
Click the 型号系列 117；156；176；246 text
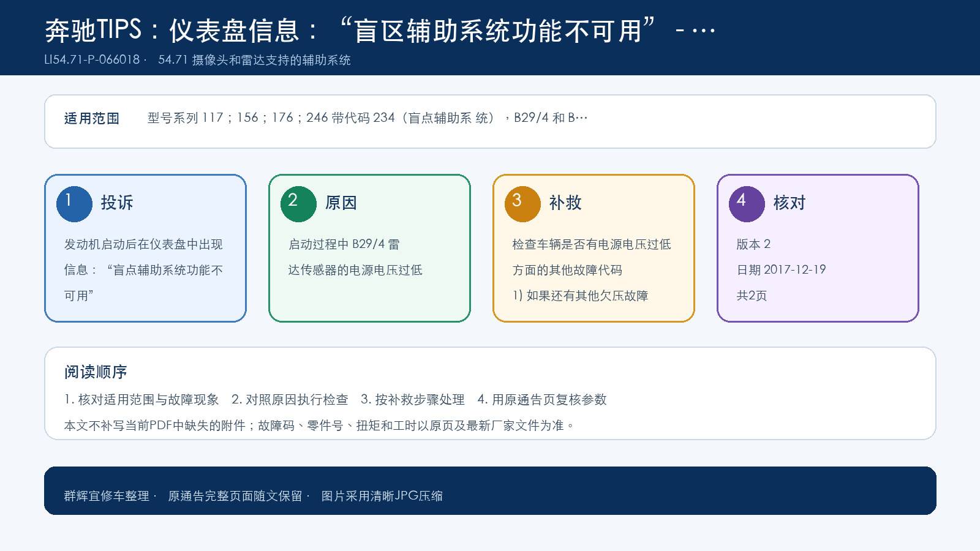tap(238, 118)
